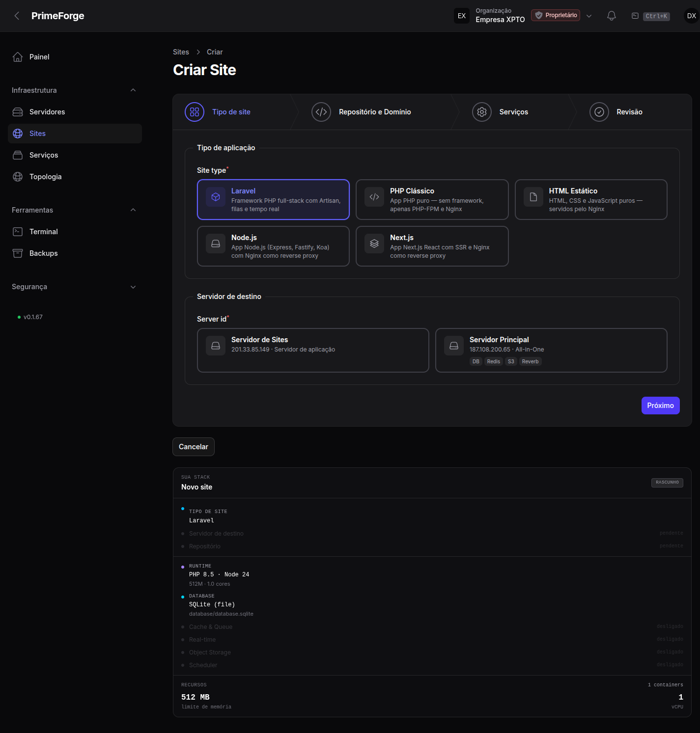The height and width of the screenshot is (733, 700).
Task: Select Laravel site type
Action: coord(273,199)
